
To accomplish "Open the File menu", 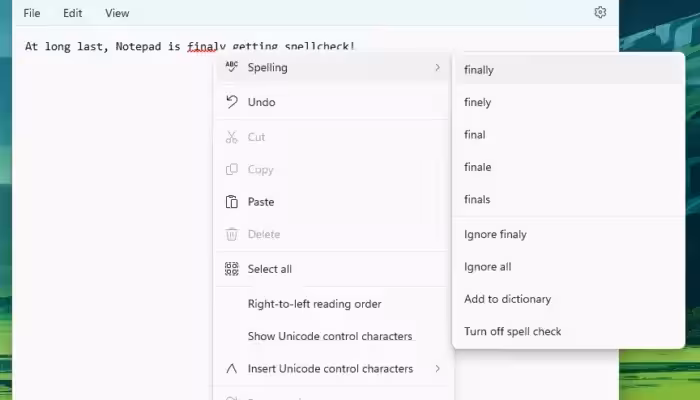I will tap(32, 13).
